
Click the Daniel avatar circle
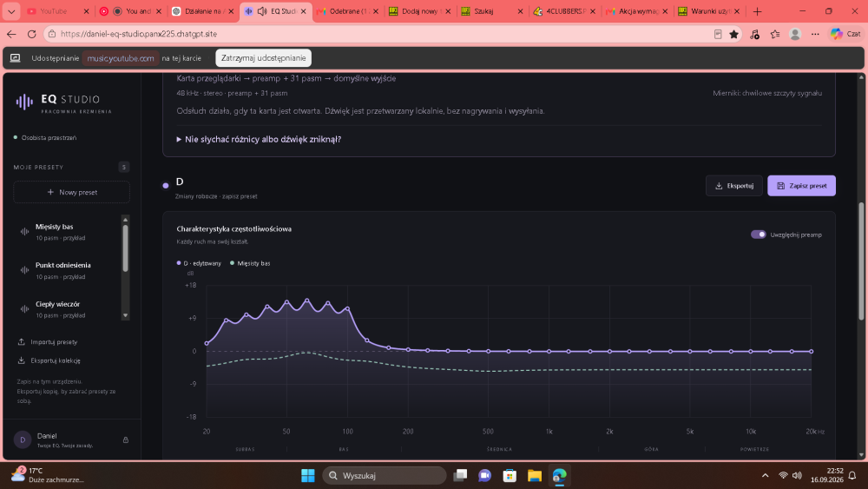point(23,439)
